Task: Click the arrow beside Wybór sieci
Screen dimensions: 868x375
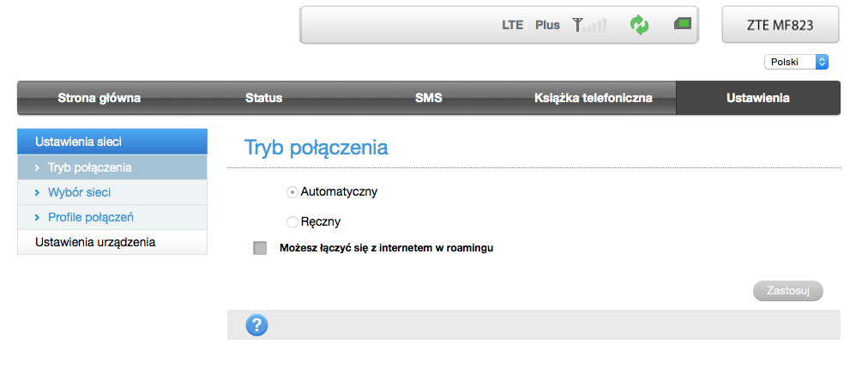Action: [x=37, y=193]
